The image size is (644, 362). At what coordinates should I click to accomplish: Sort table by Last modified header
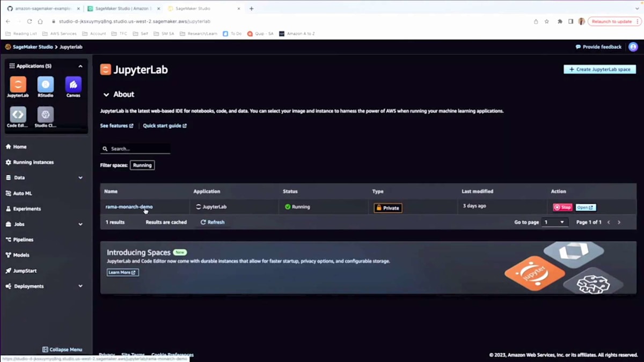pyautogui.click(x=477, y=191)
